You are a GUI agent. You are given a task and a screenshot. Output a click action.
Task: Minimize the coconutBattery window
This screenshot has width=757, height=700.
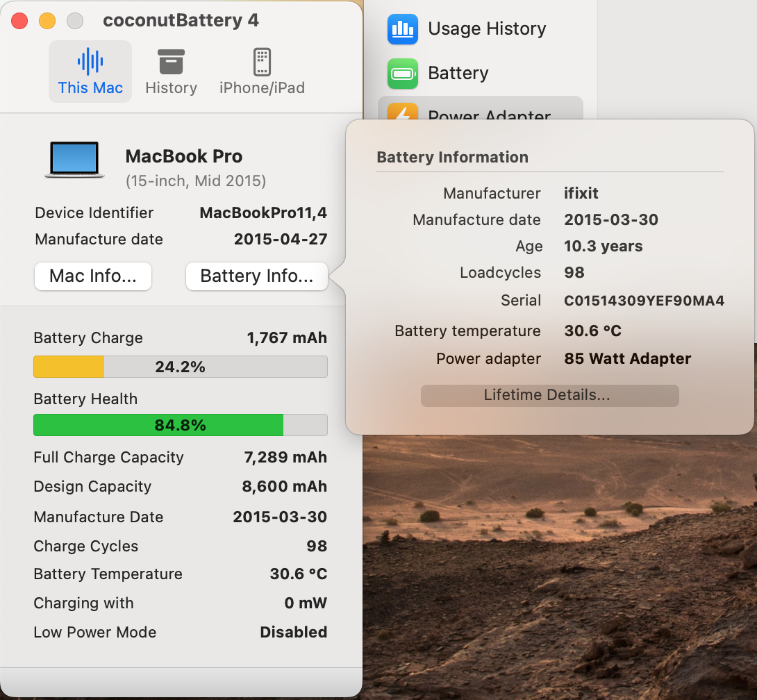47,21
